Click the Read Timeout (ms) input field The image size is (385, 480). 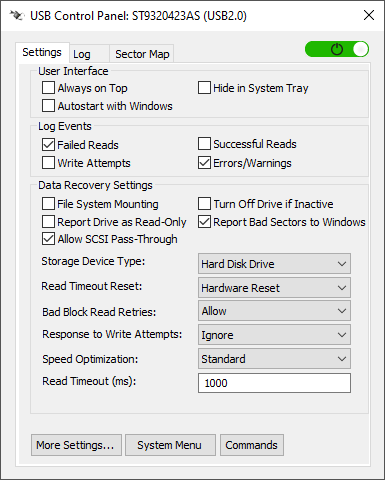point(274,383)
